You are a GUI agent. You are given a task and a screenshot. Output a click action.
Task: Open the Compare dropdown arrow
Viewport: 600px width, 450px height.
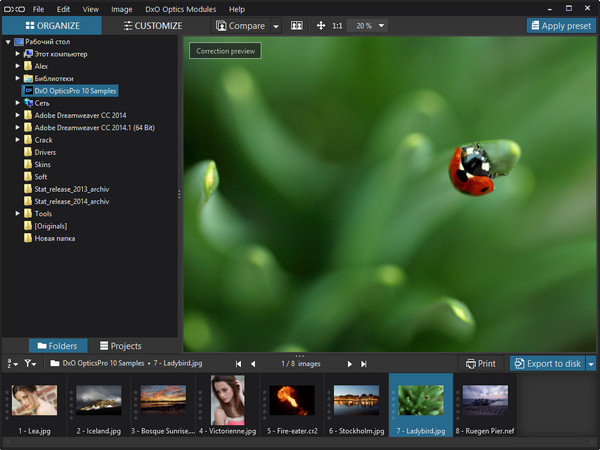pos(276,26)
